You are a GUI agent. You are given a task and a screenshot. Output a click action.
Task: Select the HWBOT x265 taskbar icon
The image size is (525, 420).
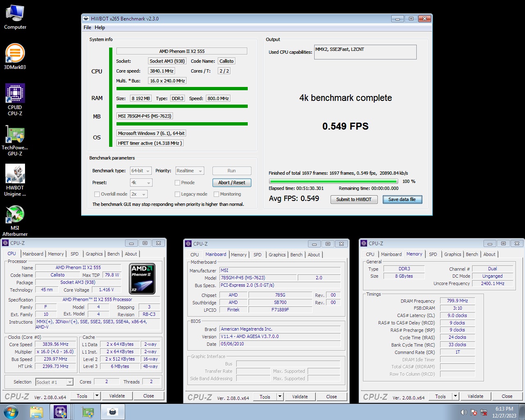tap(112, 412)
